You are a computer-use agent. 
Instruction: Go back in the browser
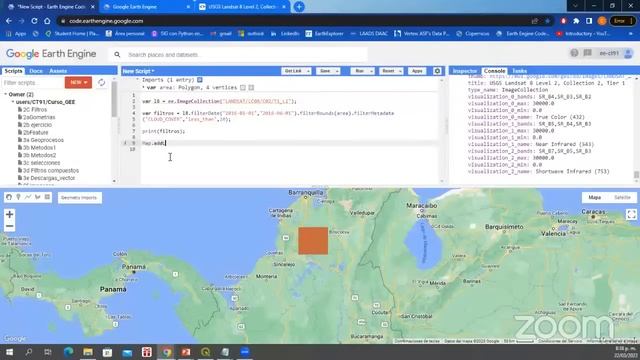pyautogui.click(x=9, y=21)
